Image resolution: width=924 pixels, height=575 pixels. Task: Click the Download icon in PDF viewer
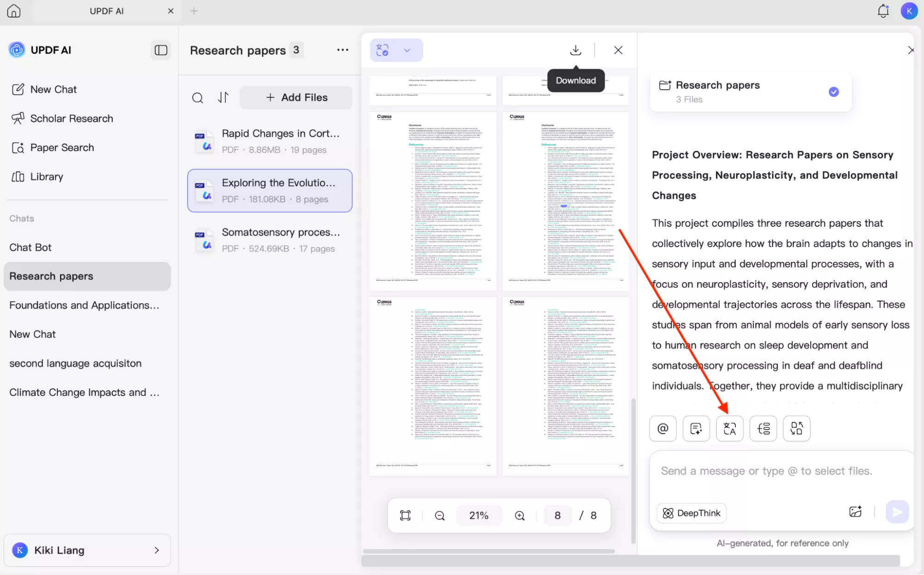[x=575, y=50]
